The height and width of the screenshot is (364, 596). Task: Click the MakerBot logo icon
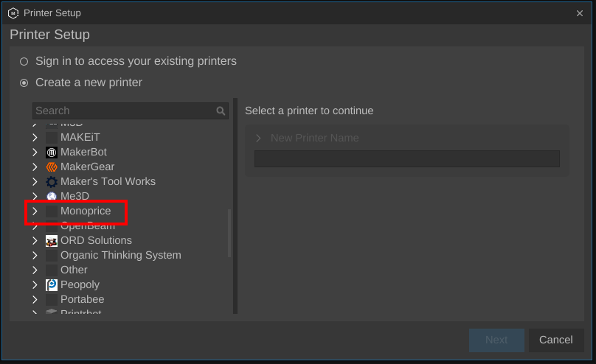click(x=52, y=153)
